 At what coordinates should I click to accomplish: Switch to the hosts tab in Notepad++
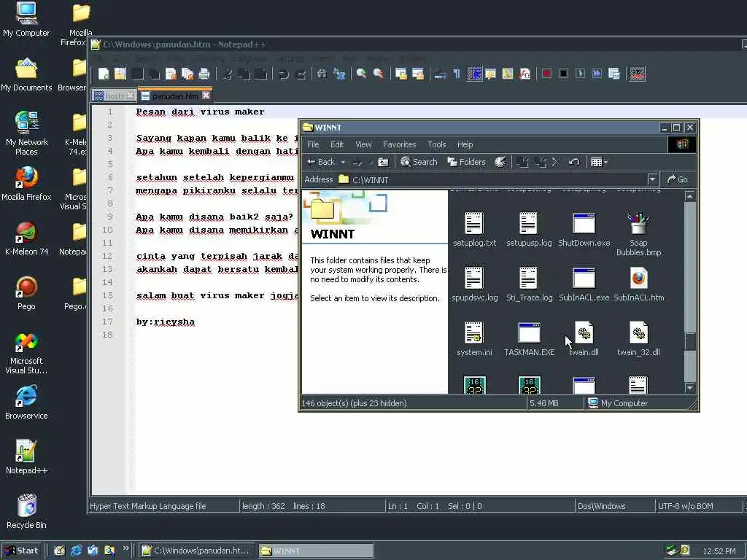point(114,96)
